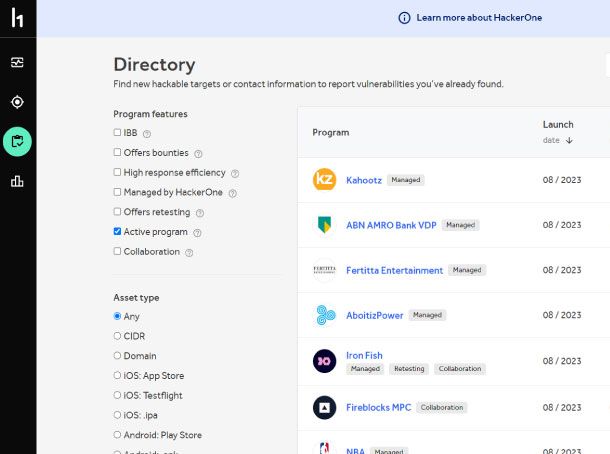Image resolution: width=610 pixels, height=454 pixels.
Task: Click the Retesting tag under Iron Fish
Action: click(x=409, y=369)
